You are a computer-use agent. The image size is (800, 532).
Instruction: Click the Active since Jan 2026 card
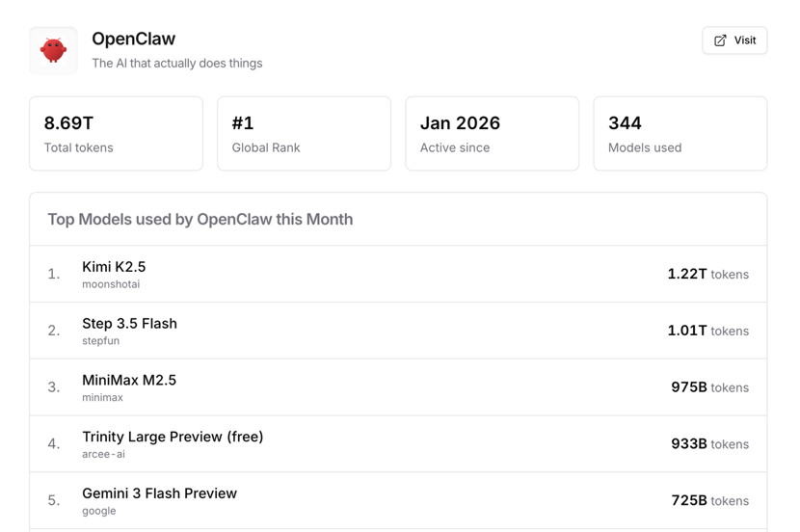pyautogui.click(x=492, y=134)
